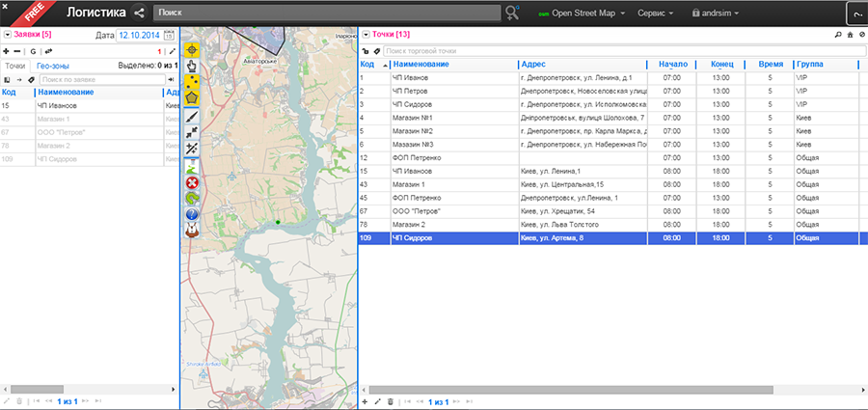The width and height of the screenshot is (868, 410).
Task: Click the green route map tool
Action: click(x=192, y=166)
